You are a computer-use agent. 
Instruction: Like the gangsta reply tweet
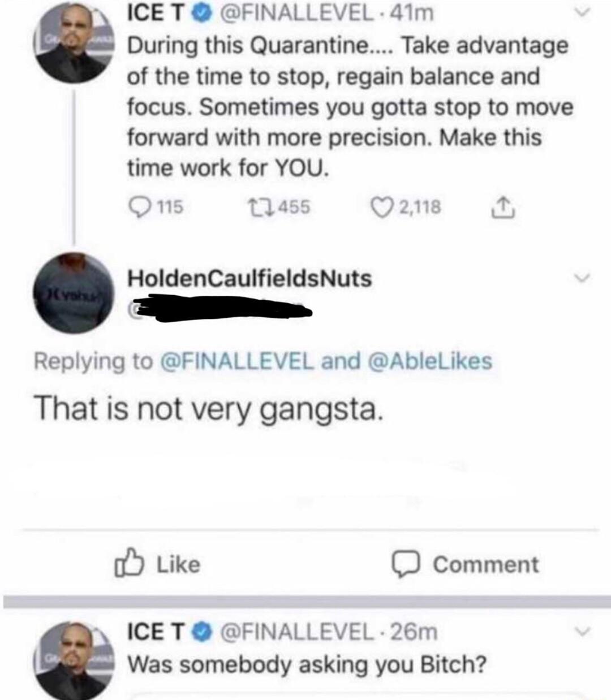pyautogui.click(x=157, y=563)
